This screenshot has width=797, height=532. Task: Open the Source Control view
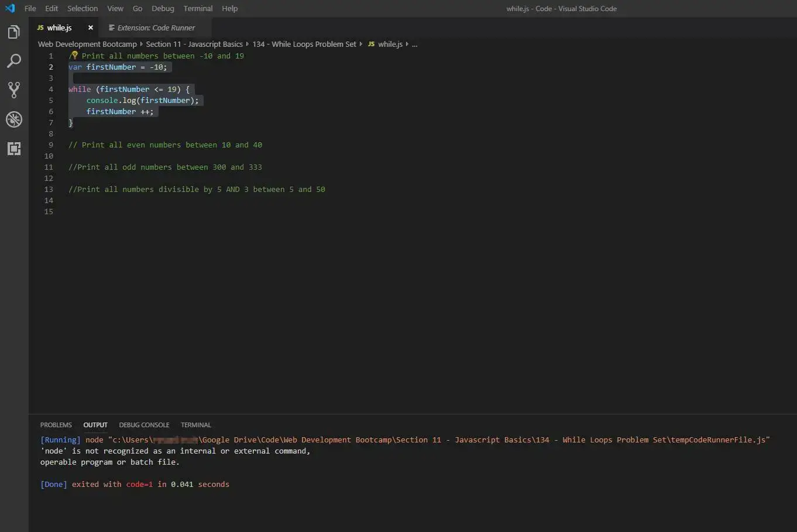coord(14,90)
